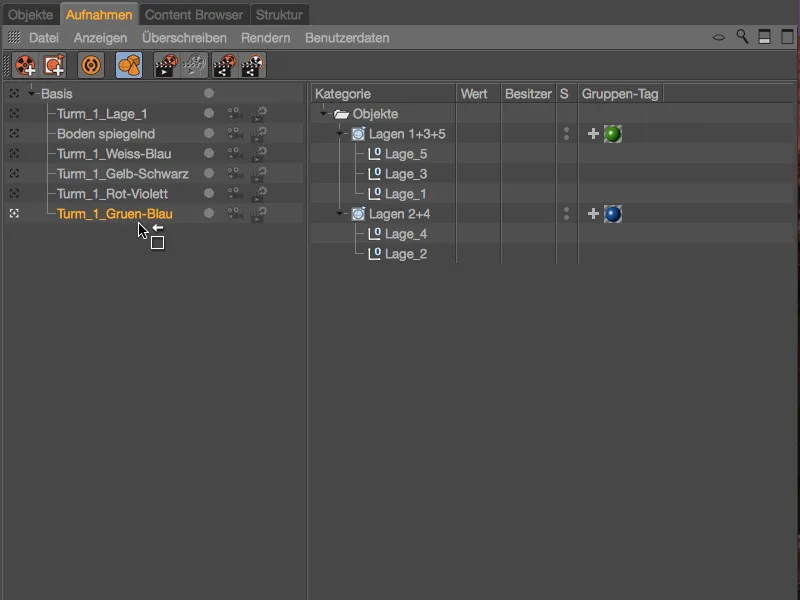Click the override group icon of Lagen 2+4
Viewport: 800px width, 600px height.
pyautogui.click(x=358, y=214)
